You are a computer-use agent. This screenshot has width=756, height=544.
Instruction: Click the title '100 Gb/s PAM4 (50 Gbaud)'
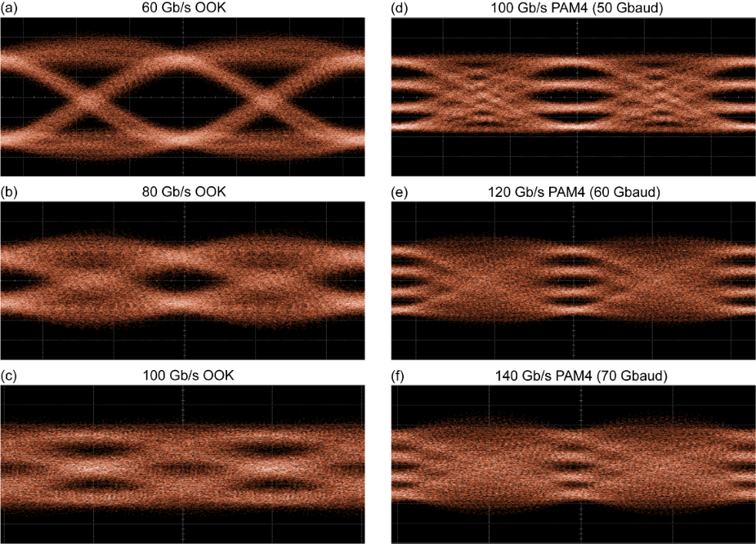pyautogui.click(x=577, y=8)
